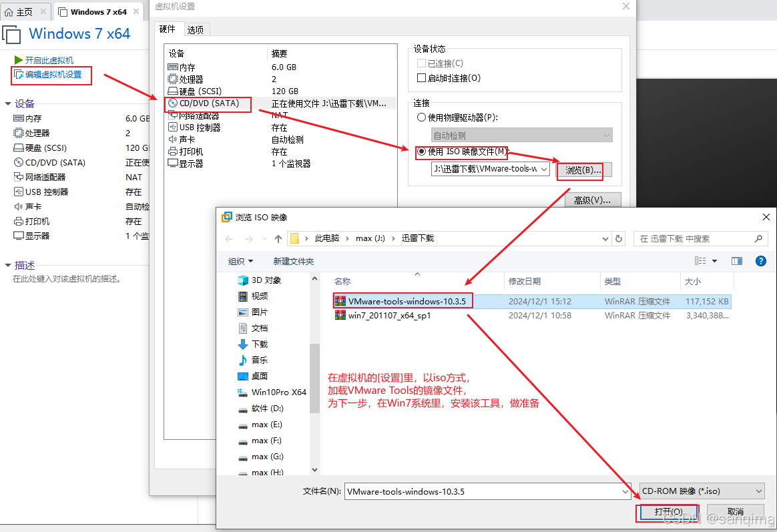Image resolution: width=777 pixels, height=532 pixels.
Task: Click the printer icon in main window device list
Action: (x=18, y=221)
